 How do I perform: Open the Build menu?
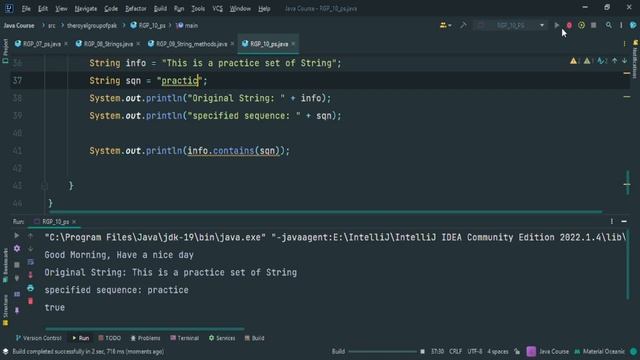(x=160, y=9)
